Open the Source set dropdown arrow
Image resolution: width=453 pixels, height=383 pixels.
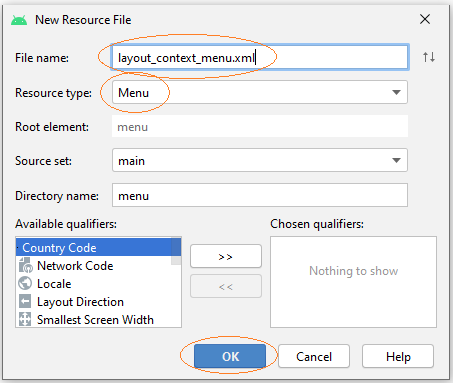(x=396, y=161)
